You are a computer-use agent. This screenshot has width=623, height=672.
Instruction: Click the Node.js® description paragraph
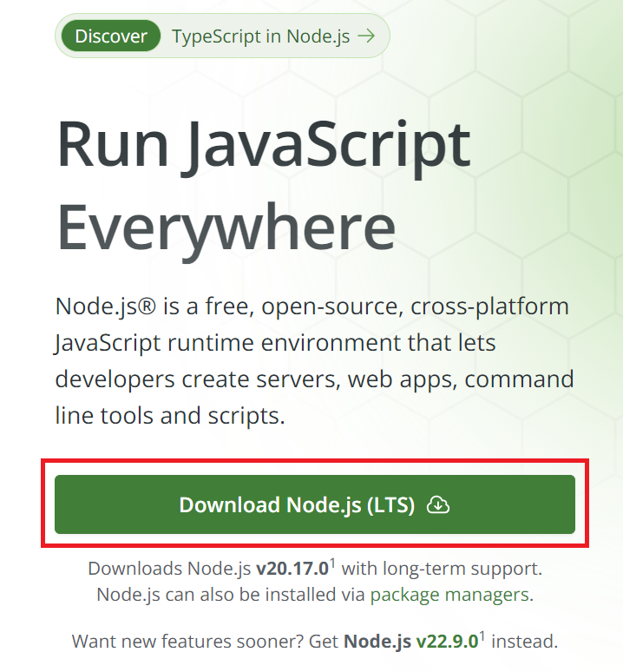[x=315, y=361]
